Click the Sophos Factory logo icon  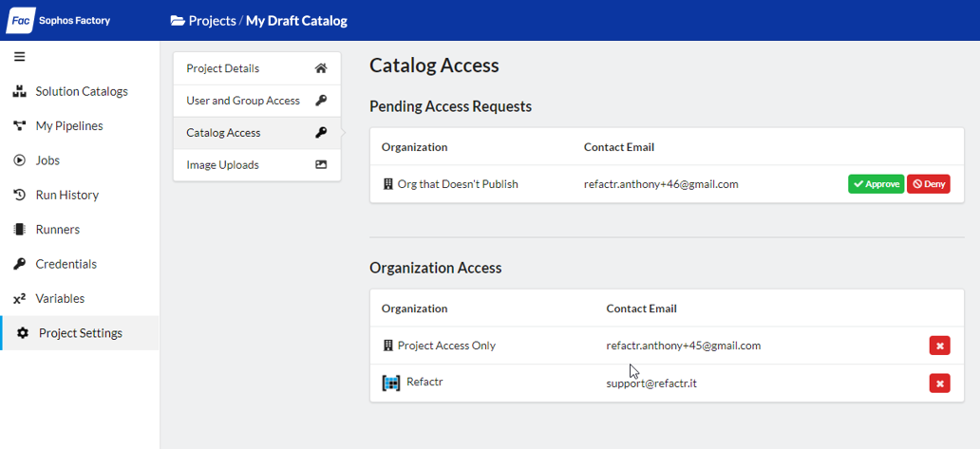(x=23, y=20)
